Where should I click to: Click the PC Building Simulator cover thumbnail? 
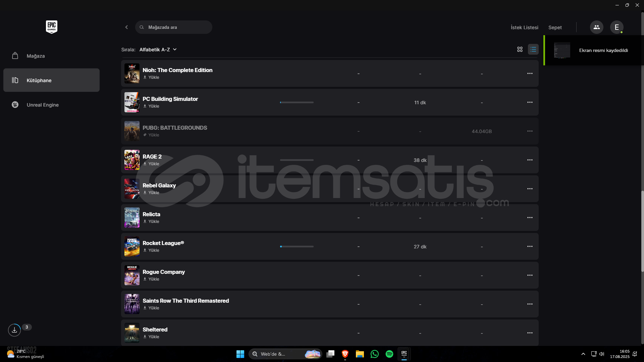tap(132, 102)
